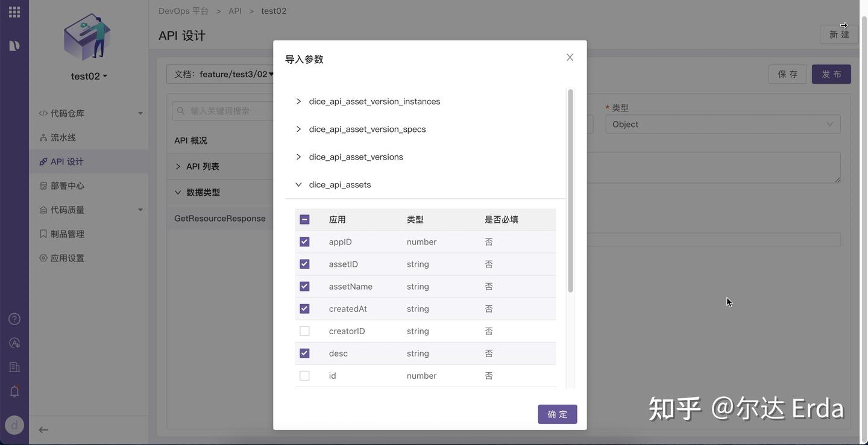868x445 pixels.
Task: Open the 文档 feature/test3/02 branch dropdown
Action: (x=224, y=74)
